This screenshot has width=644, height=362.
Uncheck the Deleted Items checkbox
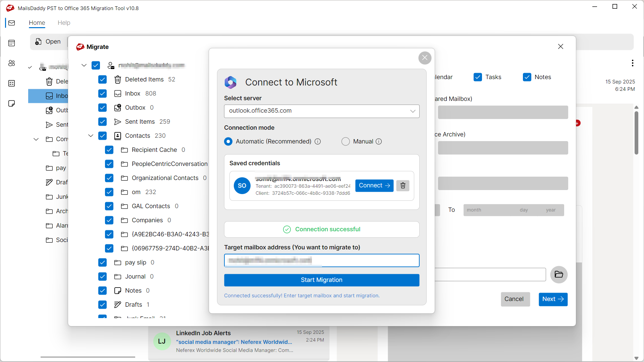pos(103,79)
